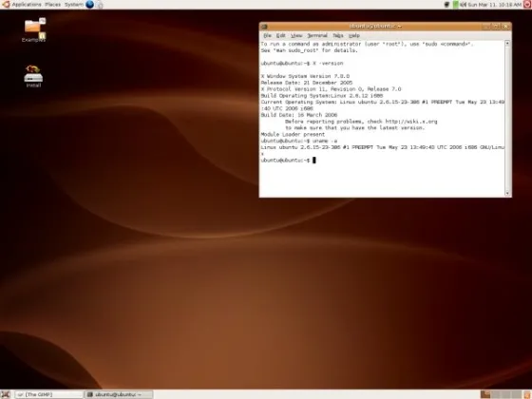The width and height of the screenshot is (532, 399).
Task: Maximize the terminal window
Action: click(496, 27)
